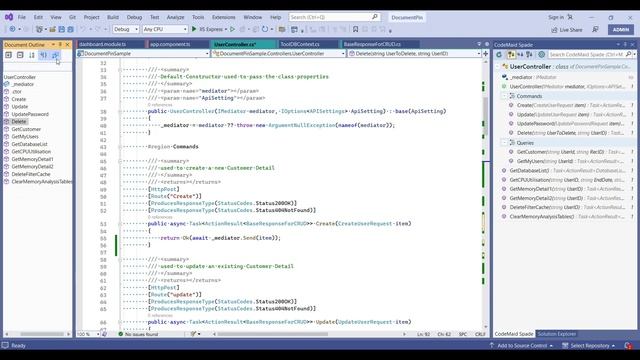Open the Delete member navigation dropdown
Screen dimensions: 640x360
point(414,53)
